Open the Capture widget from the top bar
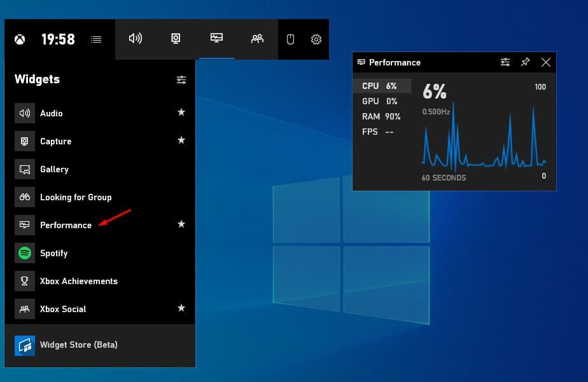588x382 pixels. pyautogui.click(x=176, y=39)
